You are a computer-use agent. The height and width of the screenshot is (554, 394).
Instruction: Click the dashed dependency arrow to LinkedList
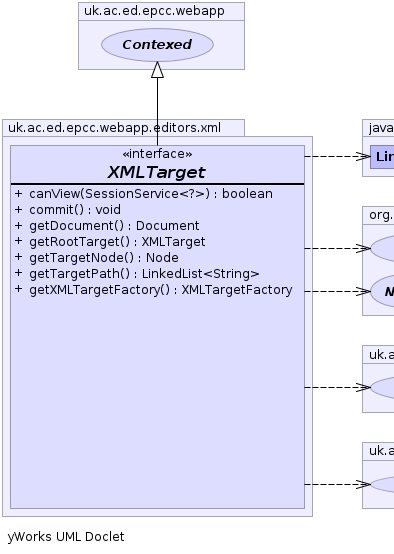tap(337, 156)
